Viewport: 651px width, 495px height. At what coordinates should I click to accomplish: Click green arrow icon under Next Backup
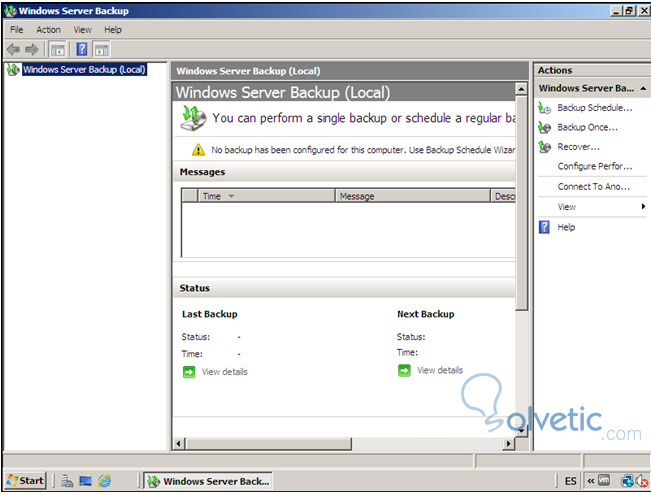click(x=404, y=370)
